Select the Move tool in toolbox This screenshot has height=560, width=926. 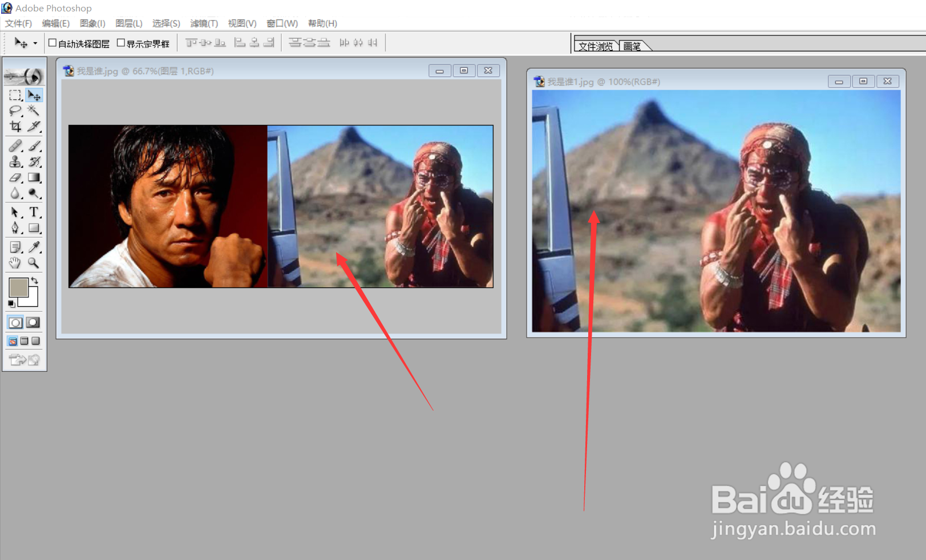34,95
